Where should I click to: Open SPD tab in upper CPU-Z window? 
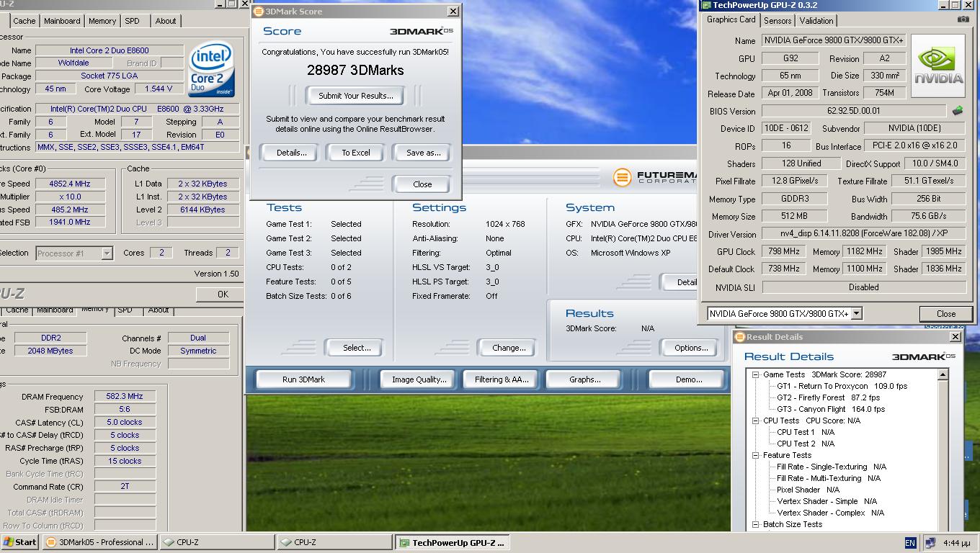(132, 21)
